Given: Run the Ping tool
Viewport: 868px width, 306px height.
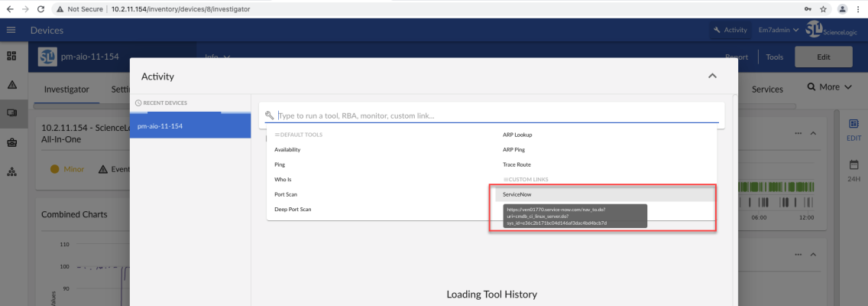Looking at the screenshot, I should pos(280,164).
